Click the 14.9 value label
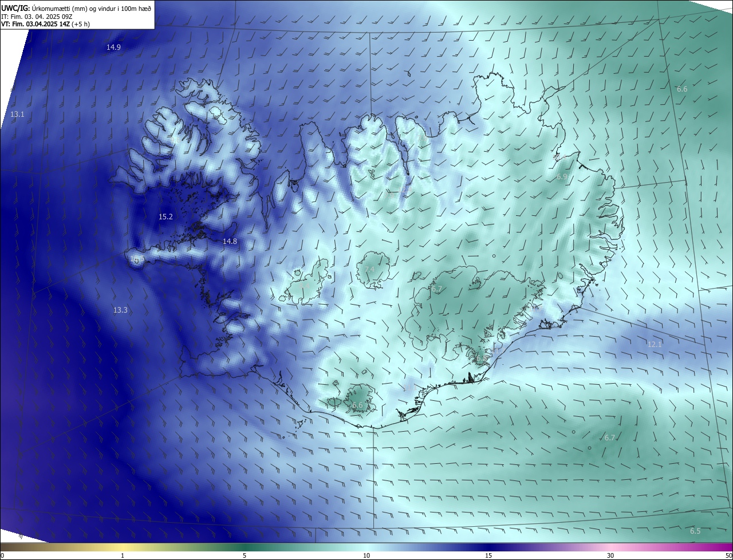Image resolution: width=733 pixels, height=560 pixels. pos(113,47)
